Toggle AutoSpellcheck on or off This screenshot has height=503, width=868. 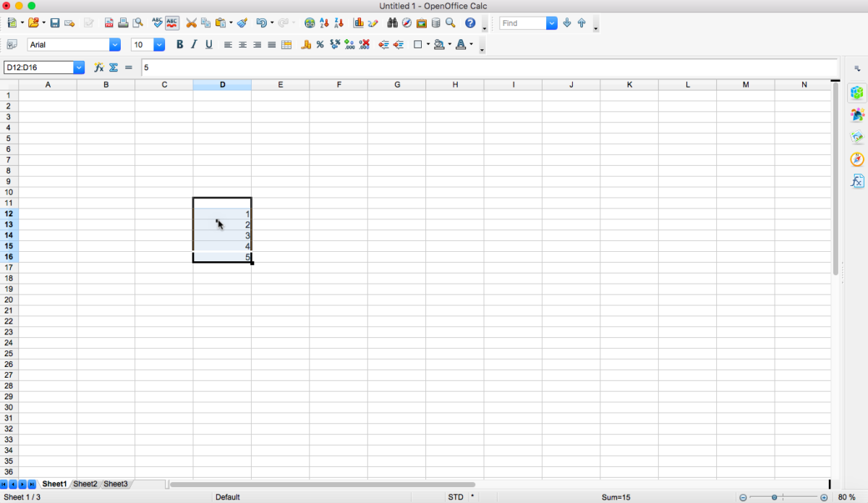click(x=171, y=22)
